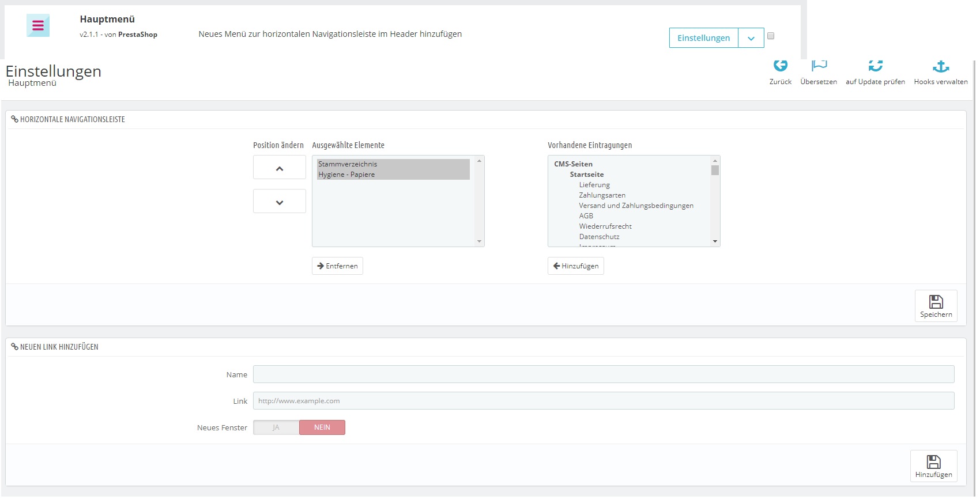Open Hooks verwalten anchor icon

coord(941,67)
